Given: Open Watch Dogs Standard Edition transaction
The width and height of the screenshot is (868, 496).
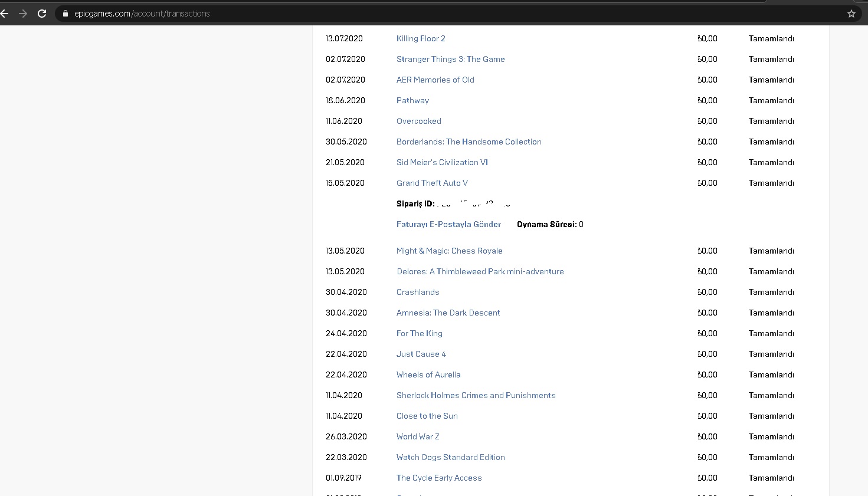Looking at the screenshot, I should tap(451, 457).
